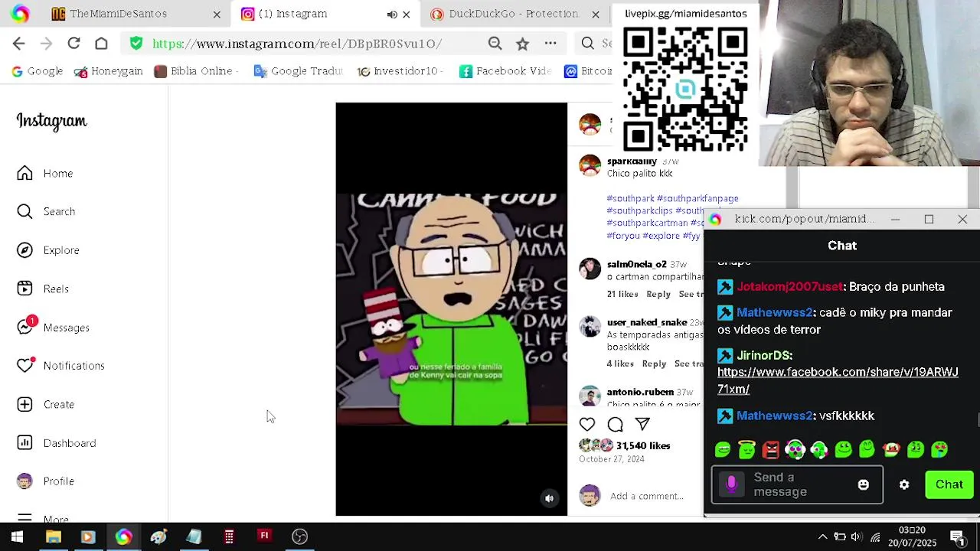Open the browser home page button
Image resolution: width=980 pixels, height=551 pixels.
pos(101,44)
